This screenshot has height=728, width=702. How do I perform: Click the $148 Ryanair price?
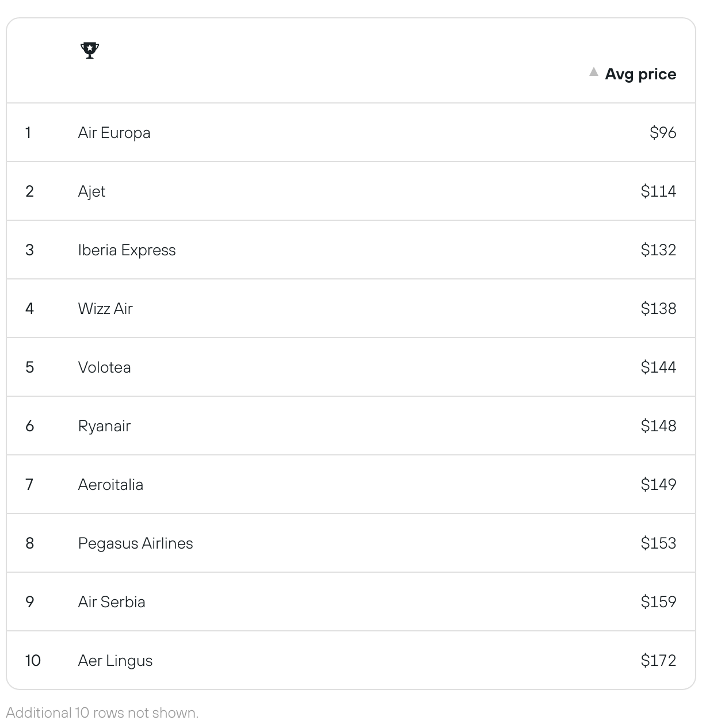click(x=658, y=426)
